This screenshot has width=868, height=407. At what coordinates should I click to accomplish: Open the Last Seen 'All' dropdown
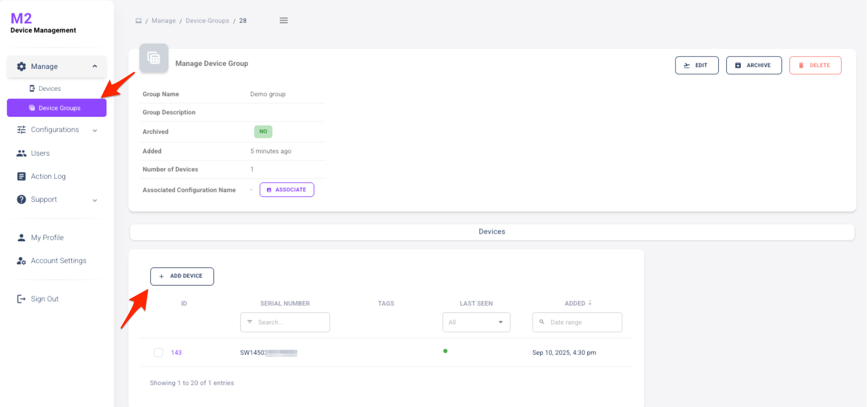click(476, 322)
